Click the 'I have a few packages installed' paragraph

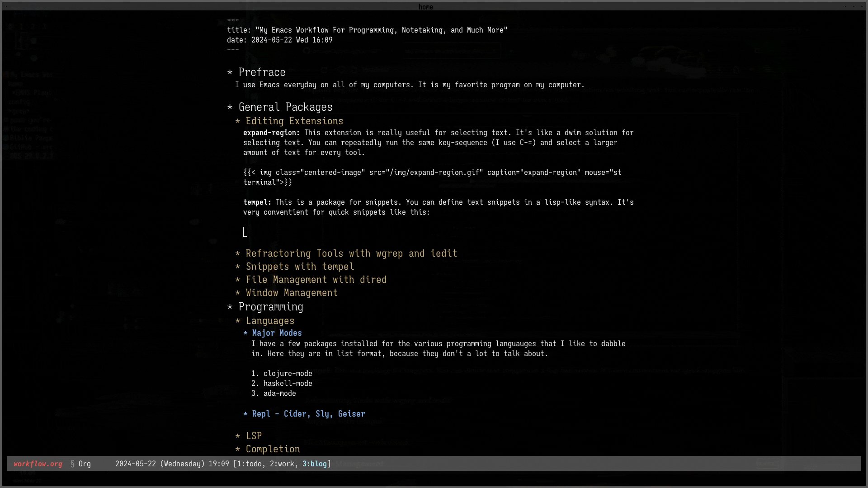tap(439, 349)
